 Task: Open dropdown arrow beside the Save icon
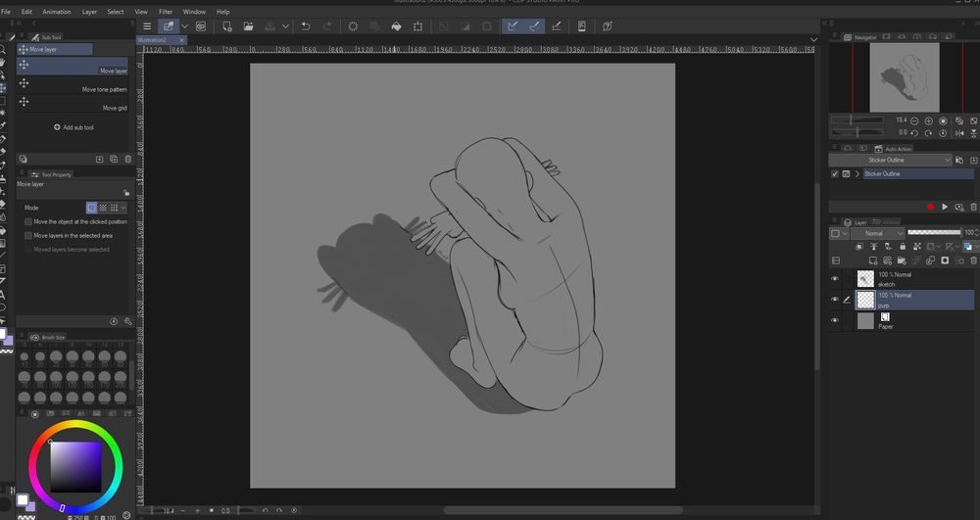[x=285, y=26]
